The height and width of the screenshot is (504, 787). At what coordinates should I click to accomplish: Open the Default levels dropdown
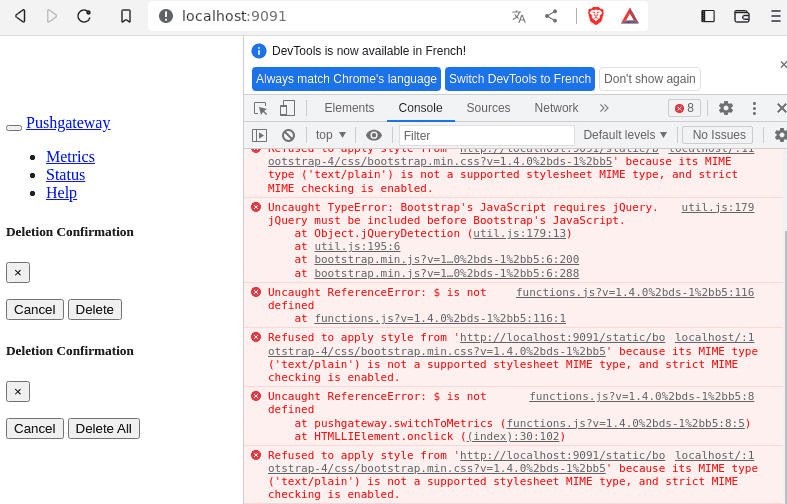625,135
